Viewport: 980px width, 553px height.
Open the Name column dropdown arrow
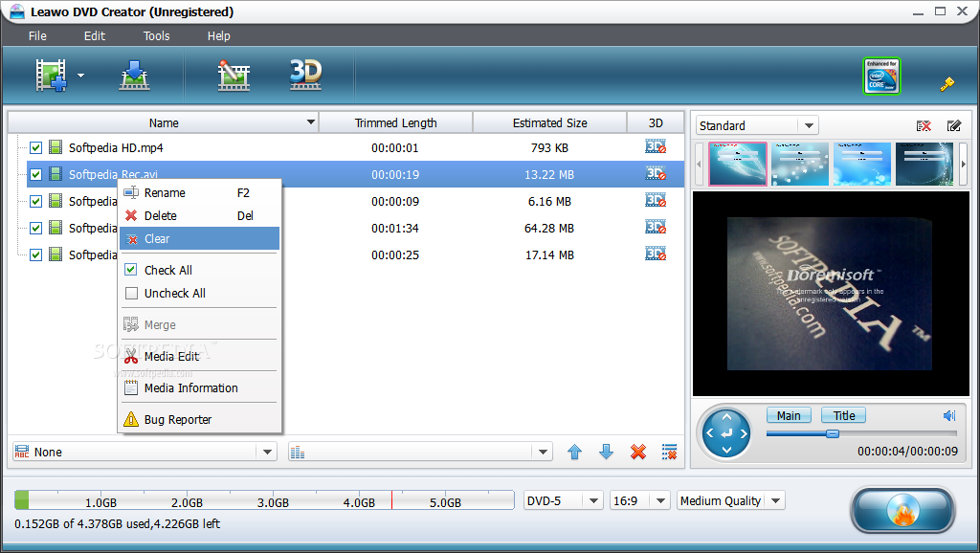(311, 122)
